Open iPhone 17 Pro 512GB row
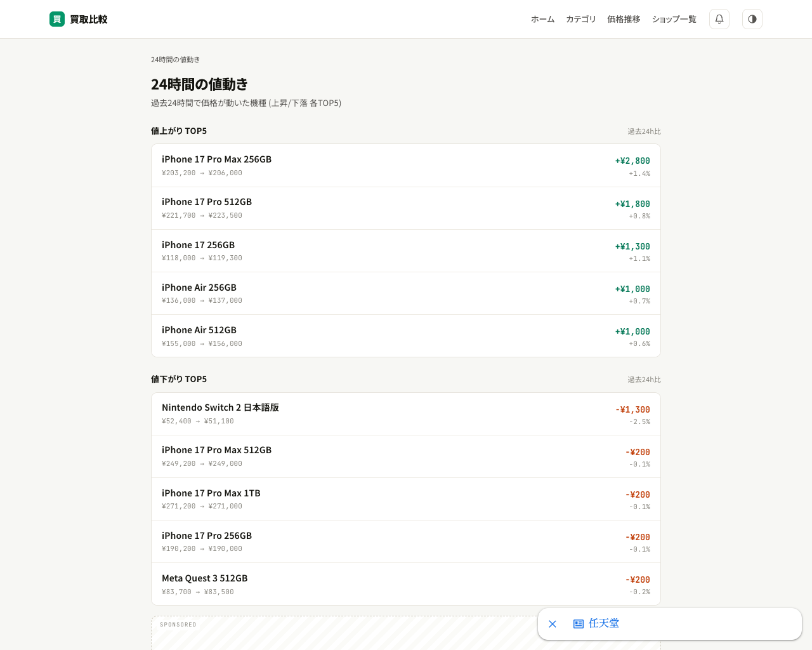 click(406, 208)
